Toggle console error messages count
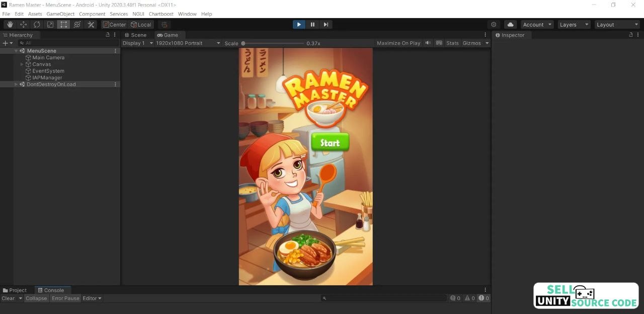Screen dimensions: 644x314 pyautogui.click(x=484, y=298)
